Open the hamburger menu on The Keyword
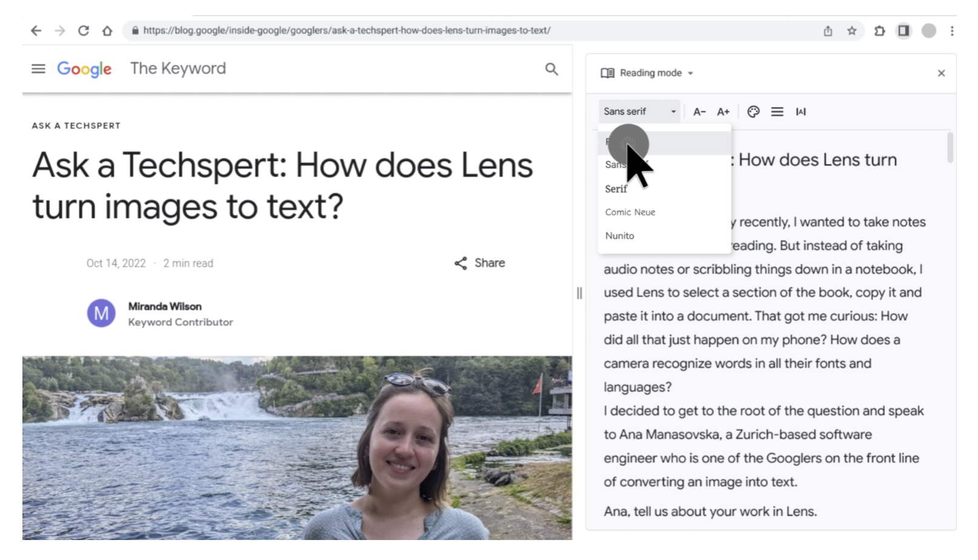The image size is (978, 560). (38, 69)
